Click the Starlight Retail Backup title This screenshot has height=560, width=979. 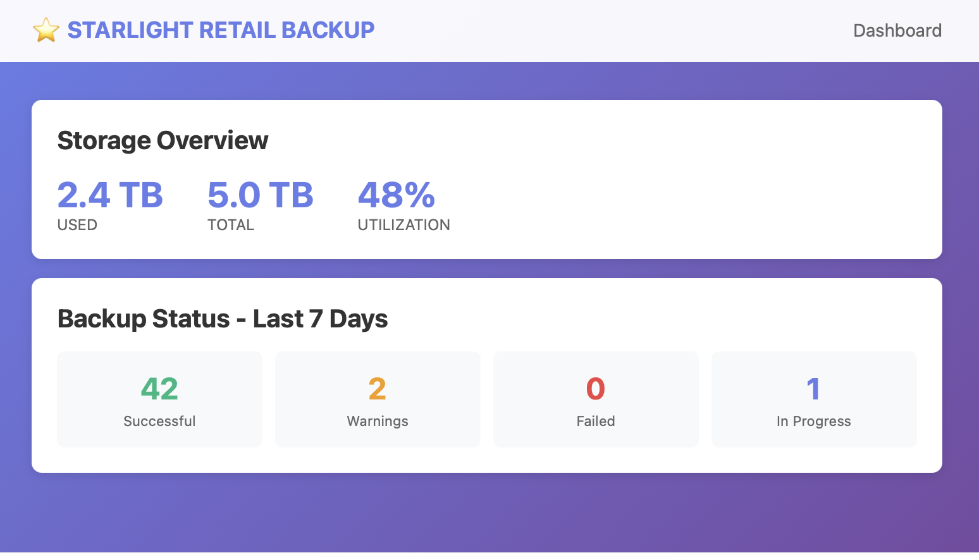[x=221, y=30]
